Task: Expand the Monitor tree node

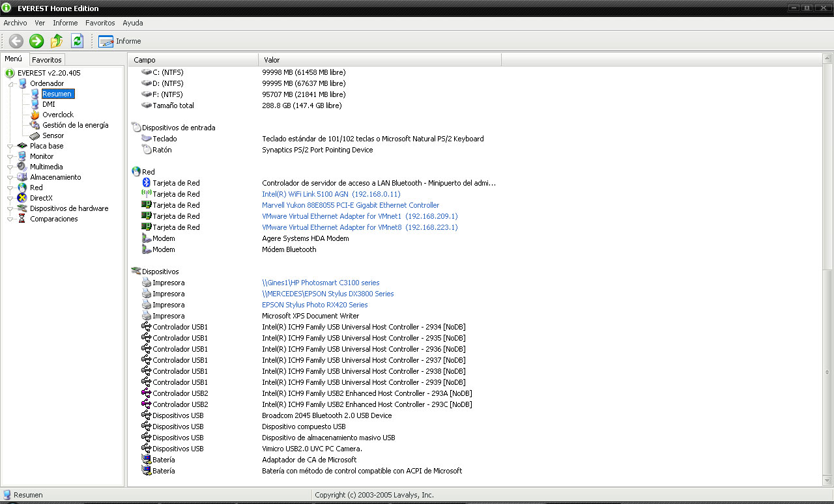Action: pos(11,156)
